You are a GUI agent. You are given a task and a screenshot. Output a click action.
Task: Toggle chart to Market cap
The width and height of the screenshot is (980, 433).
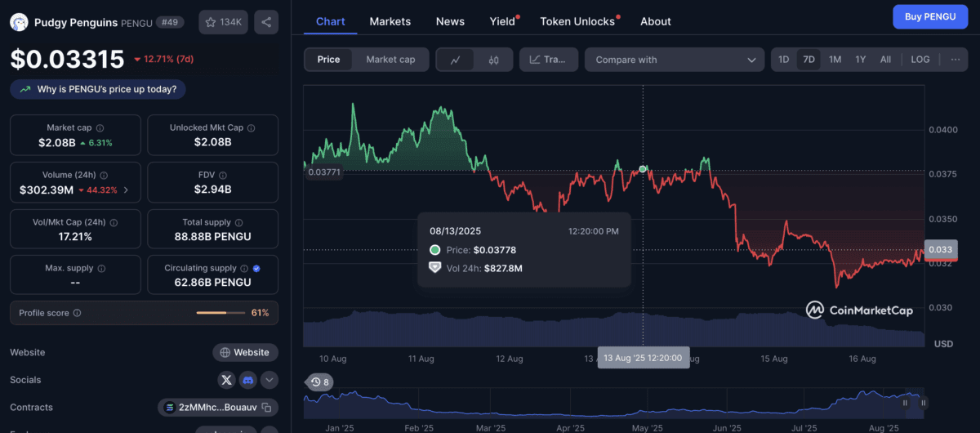(390, 60)
